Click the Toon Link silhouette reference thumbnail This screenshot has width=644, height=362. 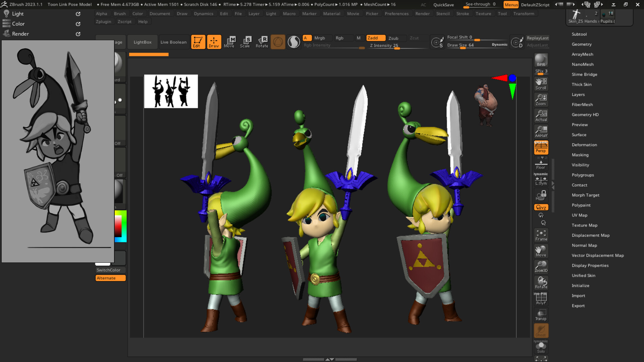[x=171, y=91]
